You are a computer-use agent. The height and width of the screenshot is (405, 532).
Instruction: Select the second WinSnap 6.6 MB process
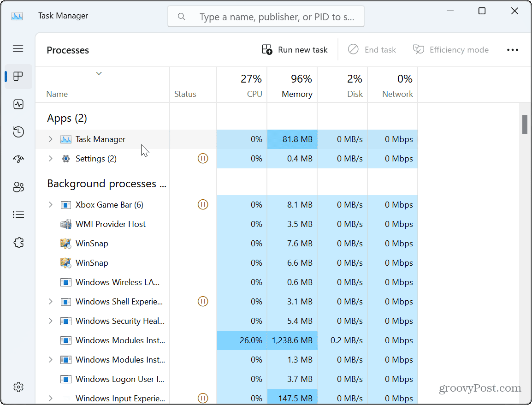point(227,263)
